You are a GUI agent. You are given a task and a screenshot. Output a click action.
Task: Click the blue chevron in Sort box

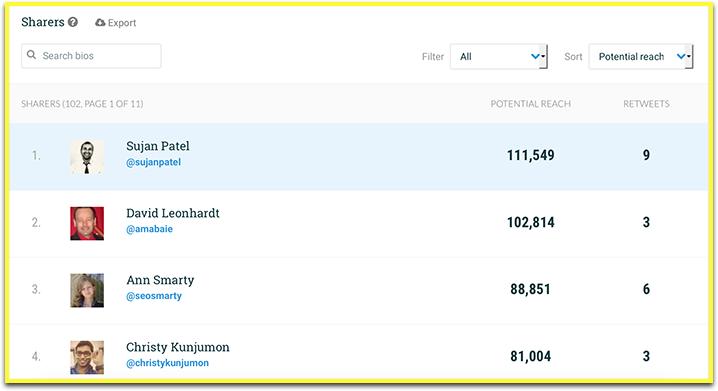tap(681, 56)
